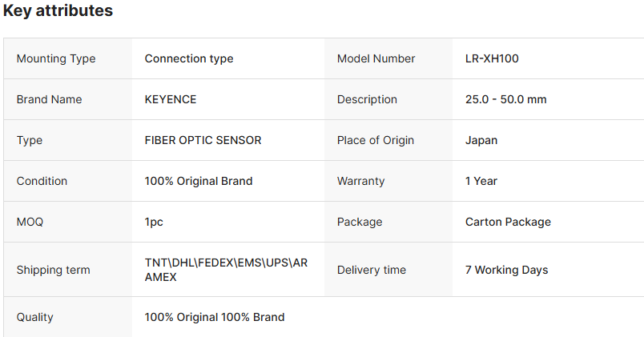
Task: Select the 7 Working Days value
Action: tap(506, 270)
